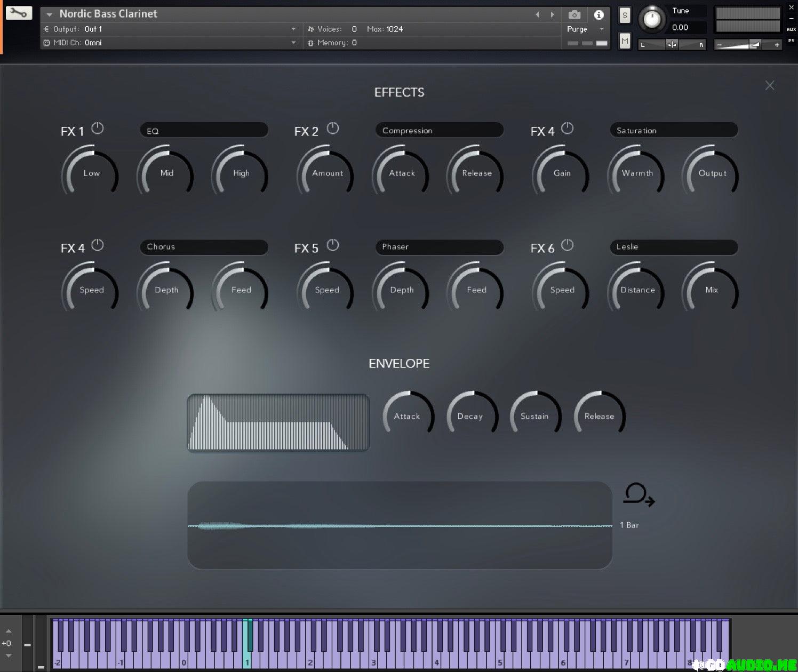Viewport: 798px width, 672px height.
Task: Shift keyboard octave down with bottom arrow
Action: [9, 655]
